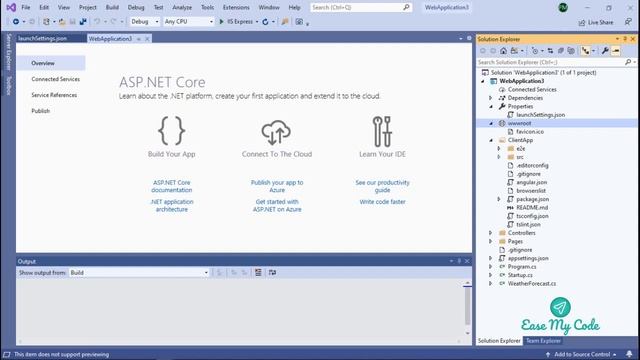Open ASP.NET Core documentation link
This screenshot has width=640, height=360.
click(171, 186)
